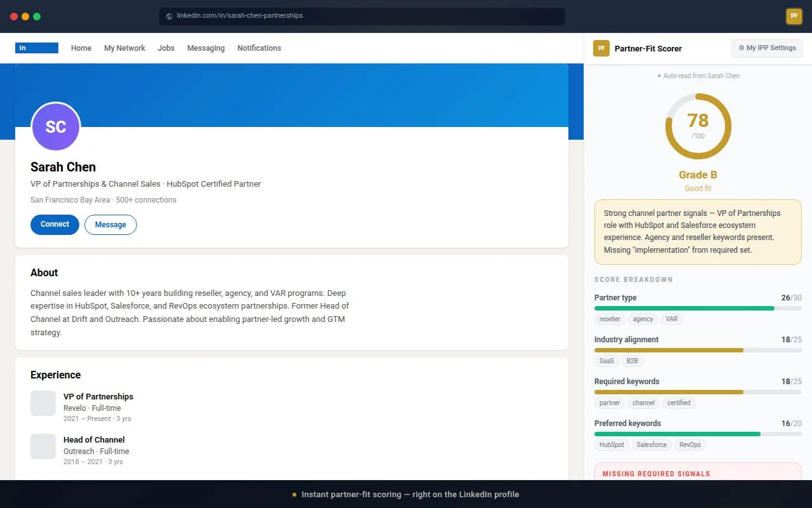This screenshot has width=812, height=508.
Task: Select the VAR tag
Action: (672, 319)
